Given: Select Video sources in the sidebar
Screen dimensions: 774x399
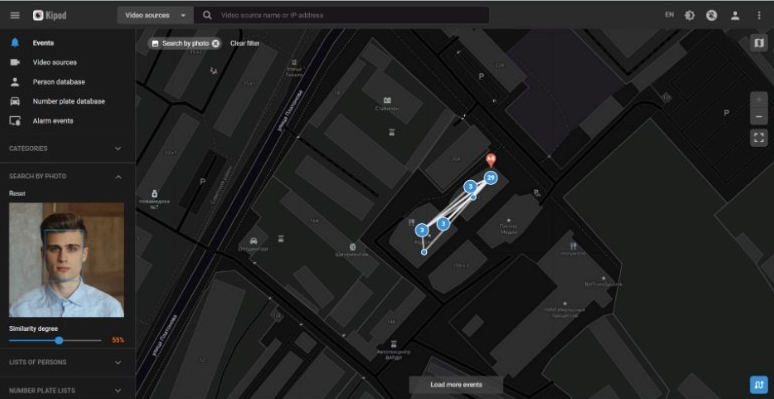Looking at the screenshot, I should coord(55,62).
